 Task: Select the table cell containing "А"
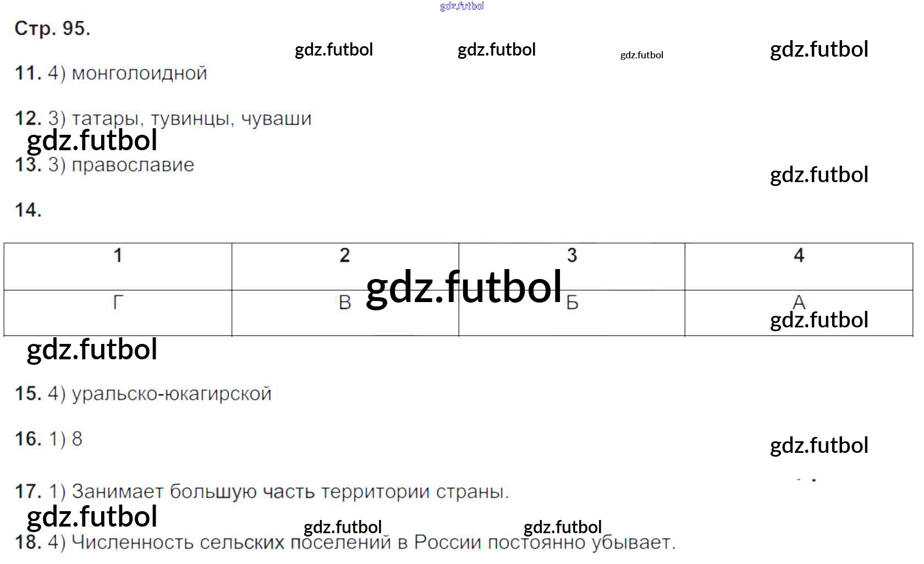coord(799,302)
